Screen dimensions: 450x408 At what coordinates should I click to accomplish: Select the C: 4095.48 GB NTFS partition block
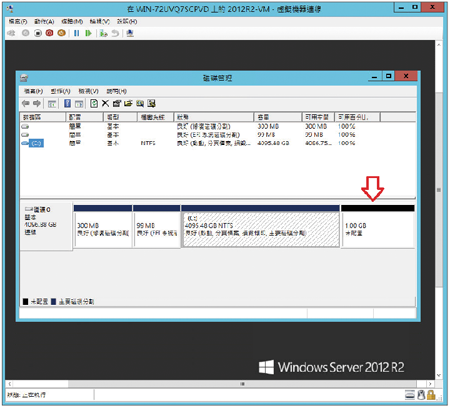(261, 226)
